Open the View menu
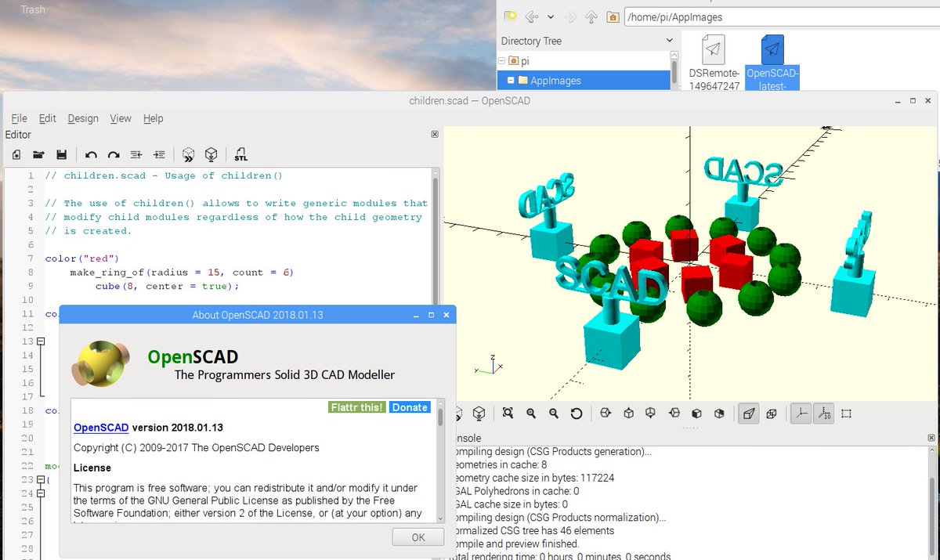The height and width of the screenshot is (560, 940). [x=121, y=118]
